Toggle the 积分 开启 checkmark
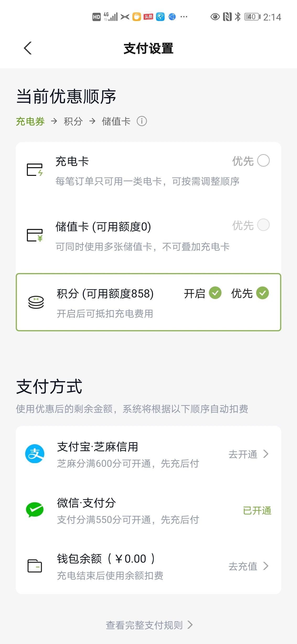Image resolution: width=297 pixels, height=644 pixels. point(215,293)
